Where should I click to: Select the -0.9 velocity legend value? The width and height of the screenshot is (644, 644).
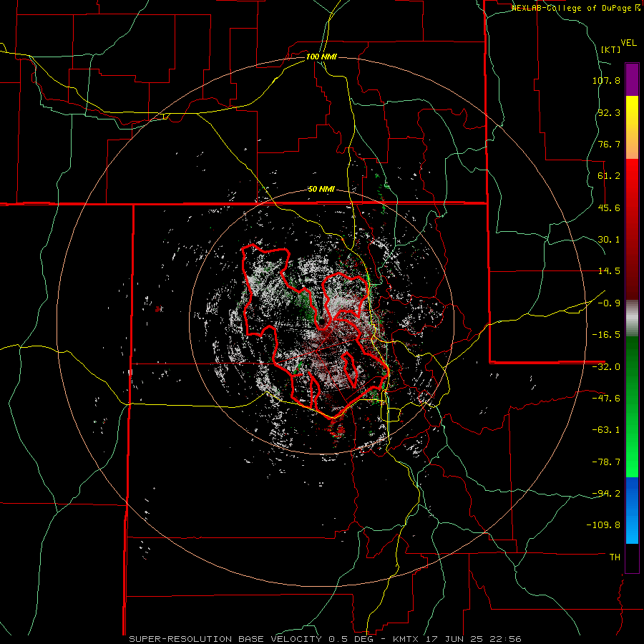[x=609, y=303]
